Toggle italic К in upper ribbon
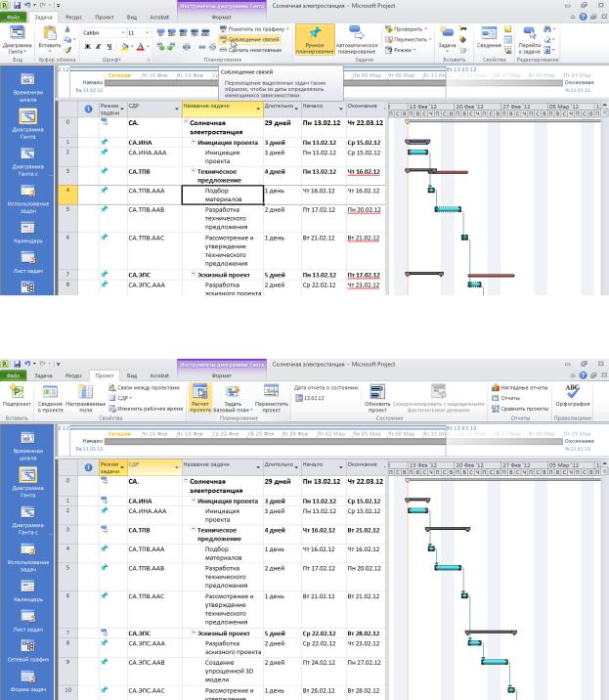The height and width of the screenshot is (700, 609). pyautogui.click(x=98, y=46)
